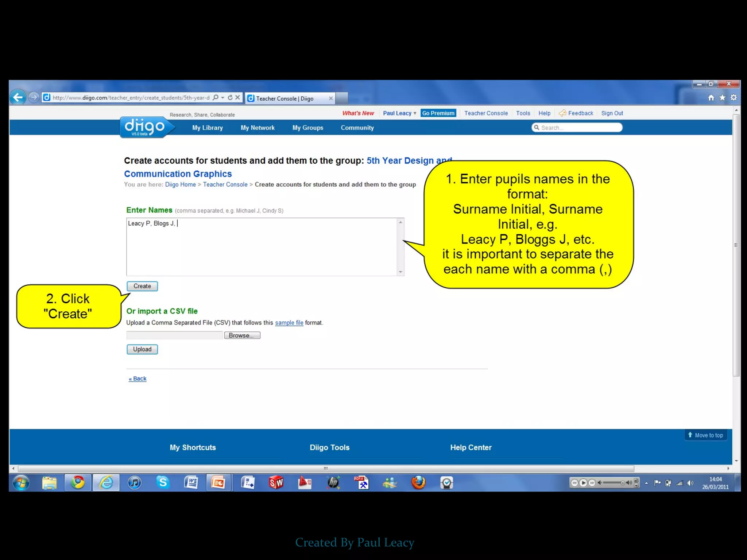Click the refresh icon in address bar

coord(230,97)
